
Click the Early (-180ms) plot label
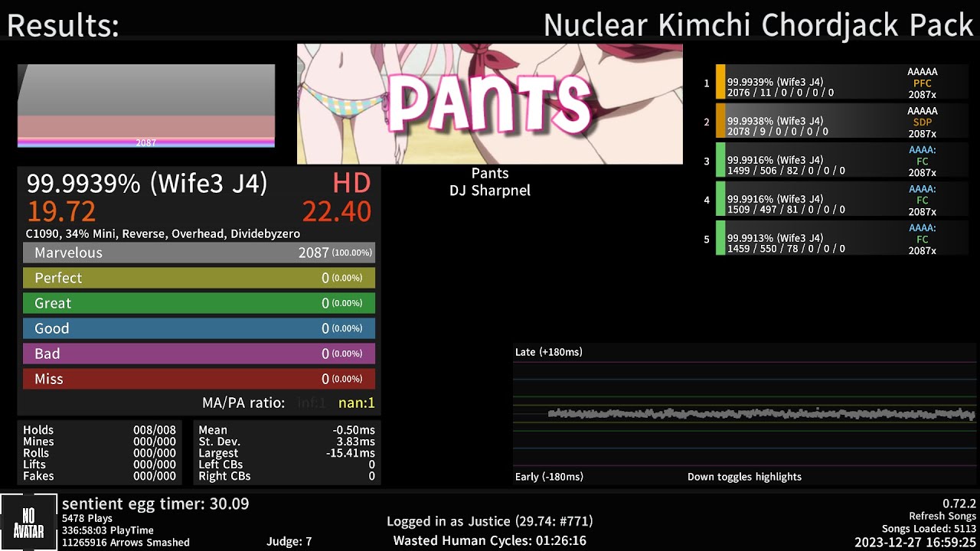[549, 477]
